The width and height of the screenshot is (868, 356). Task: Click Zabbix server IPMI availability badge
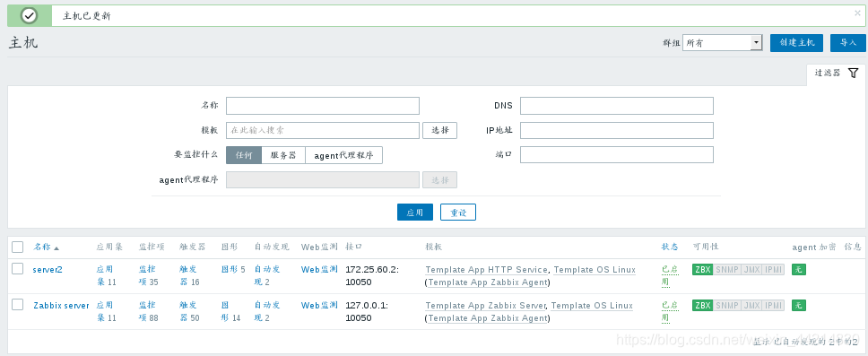click(773, 306)
